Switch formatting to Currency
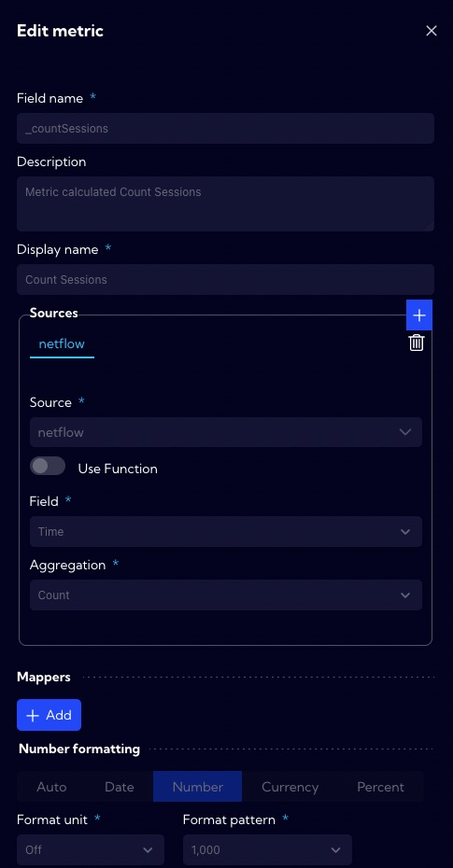 pyautogui.click(x=290, y=787)
